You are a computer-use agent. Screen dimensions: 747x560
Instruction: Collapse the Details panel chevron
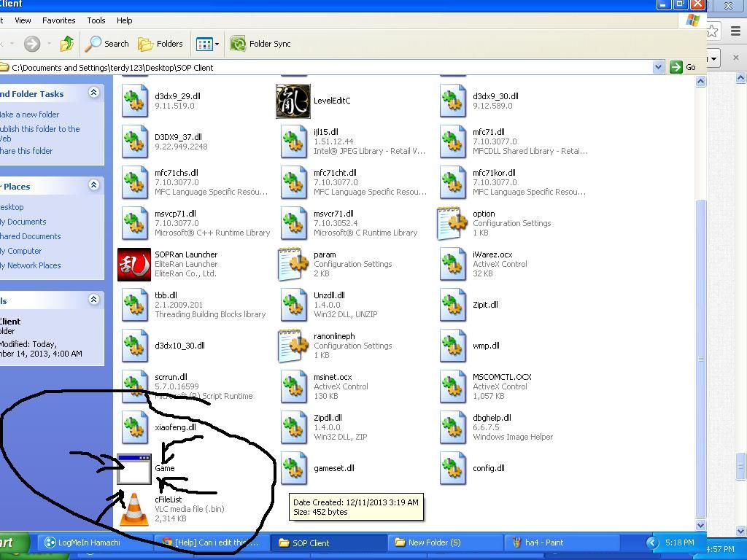(93, 300)
